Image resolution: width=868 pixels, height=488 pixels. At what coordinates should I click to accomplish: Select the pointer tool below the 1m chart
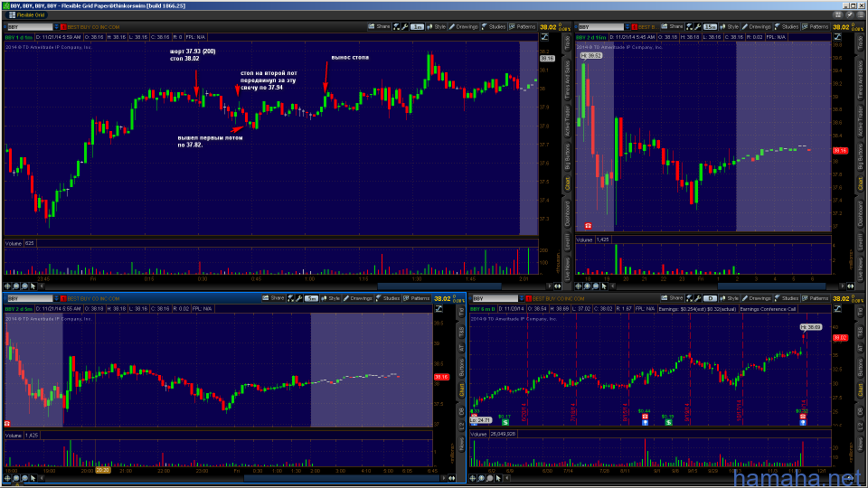pyautogui.click(x=33, y=286)
